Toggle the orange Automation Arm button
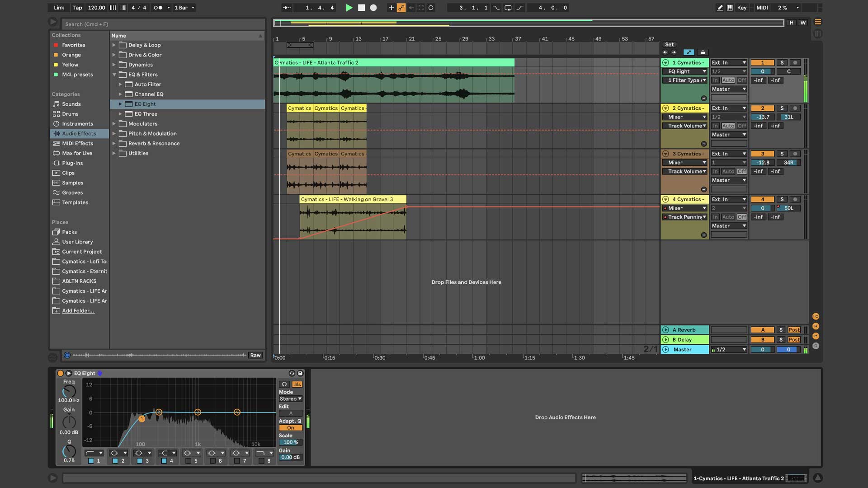This screenshot has width=868, height=488. tap(401, 8)
